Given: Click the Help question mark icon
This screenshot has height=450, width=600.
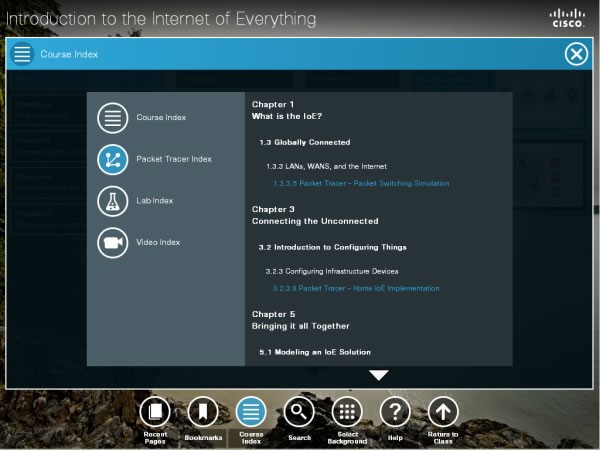Looking at the screenshot, I should [395, 411].
